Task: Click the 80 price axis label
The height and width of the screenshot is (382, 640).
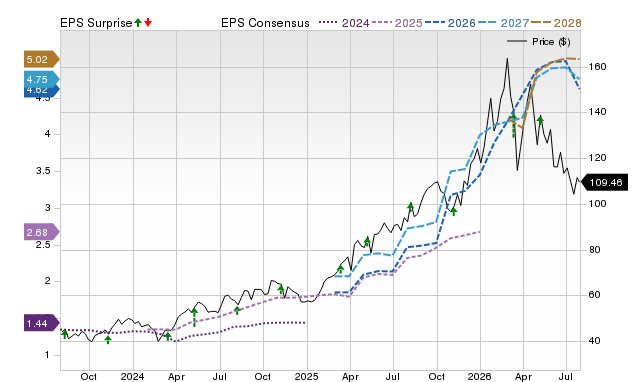Action: coord(594,249)
